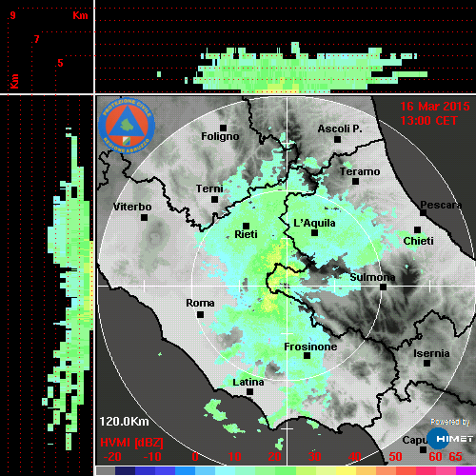The height and width of the screenshot is (476, 476).
Task: Click the Terni city square marker
Action: [214, 200]
